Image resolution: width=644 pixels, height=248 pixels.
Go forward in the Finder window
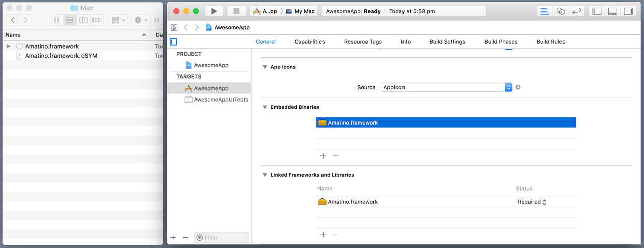(x=25, y=20)
